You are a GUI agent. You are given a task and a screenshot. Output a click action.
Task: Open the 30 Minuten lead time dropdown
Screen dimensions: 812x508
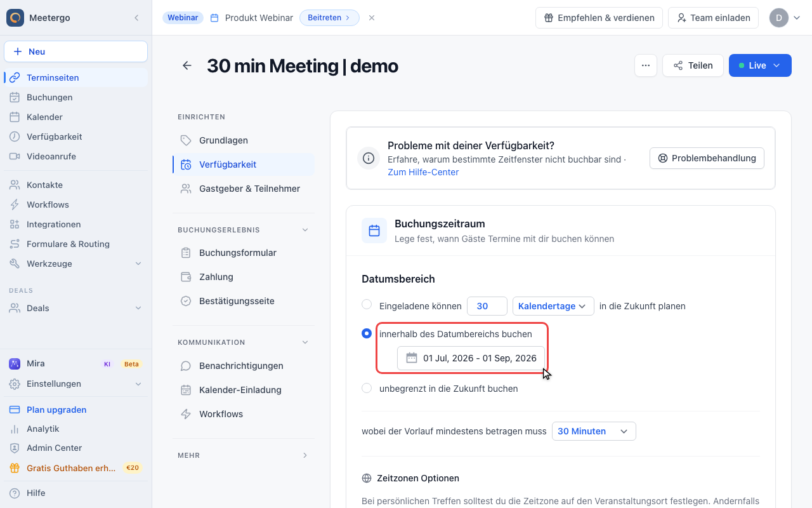coord(594,431)
